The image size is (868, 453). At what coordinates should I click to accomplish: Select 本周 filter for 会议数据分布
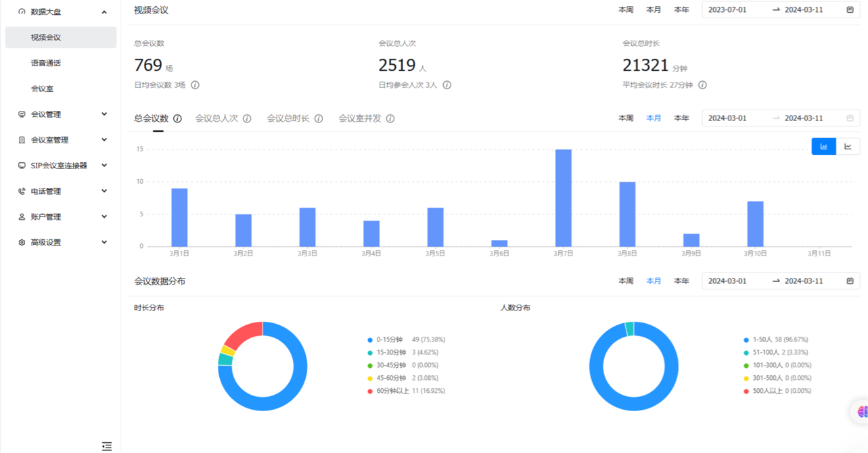click(x=626, y=281)
